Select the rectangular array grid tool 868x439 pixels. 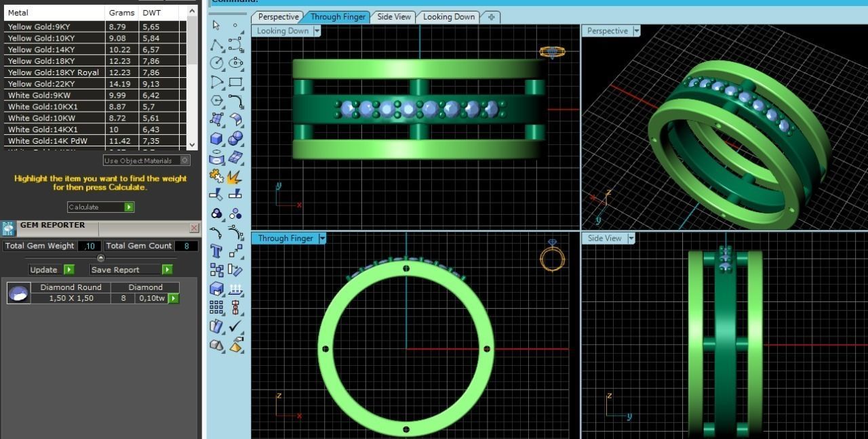216,308
